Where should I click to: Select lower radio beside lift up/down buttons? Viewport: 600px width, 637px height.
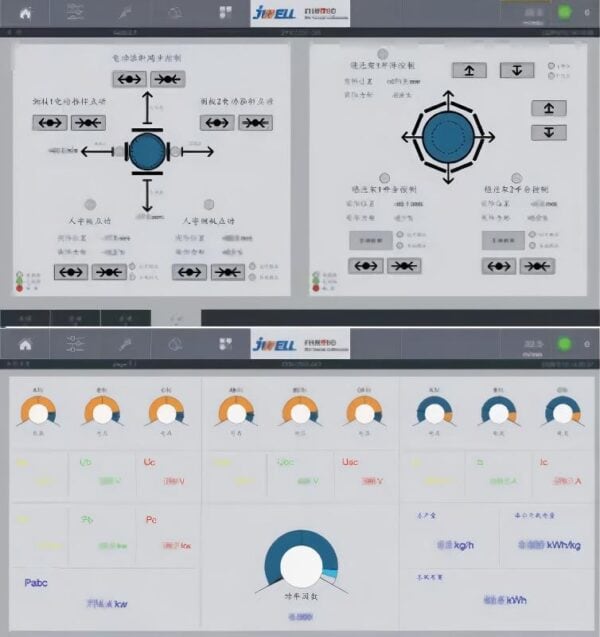(551, 76)
